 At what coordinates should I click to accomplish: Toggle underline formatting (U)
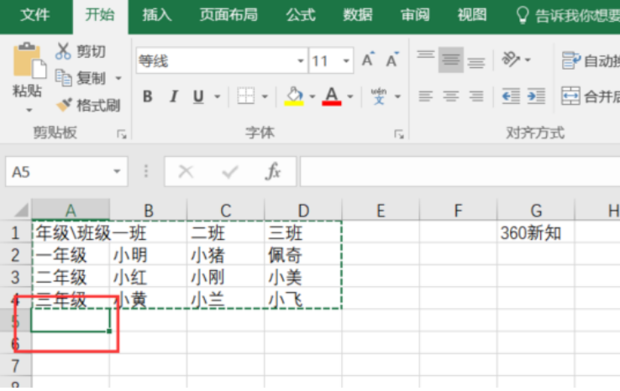198,96
